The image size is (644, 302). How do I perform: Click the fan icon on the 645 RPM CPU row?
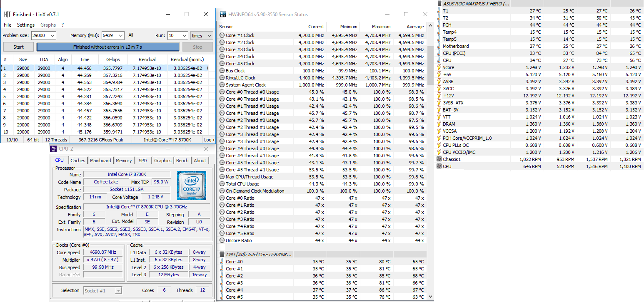(x=439, y=166)
